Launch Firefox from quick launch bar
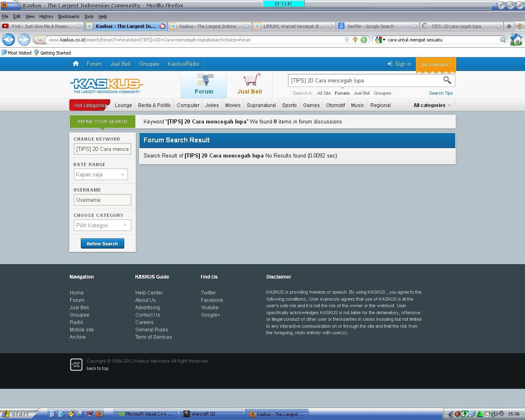Screen dimensions: 525x420 tap(99, 414)
